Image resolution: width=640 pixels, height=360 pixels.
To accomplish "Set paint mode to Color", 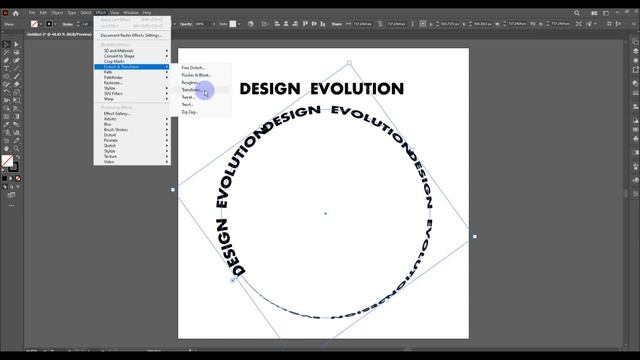I will pyautogui.click(x=4, y=178).
